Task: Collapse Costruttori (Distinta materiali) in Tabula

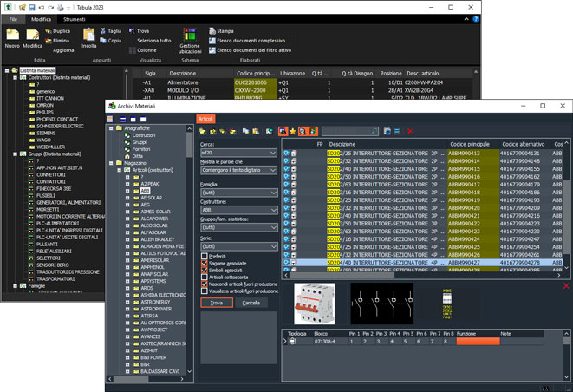Action: click(15, 77)
